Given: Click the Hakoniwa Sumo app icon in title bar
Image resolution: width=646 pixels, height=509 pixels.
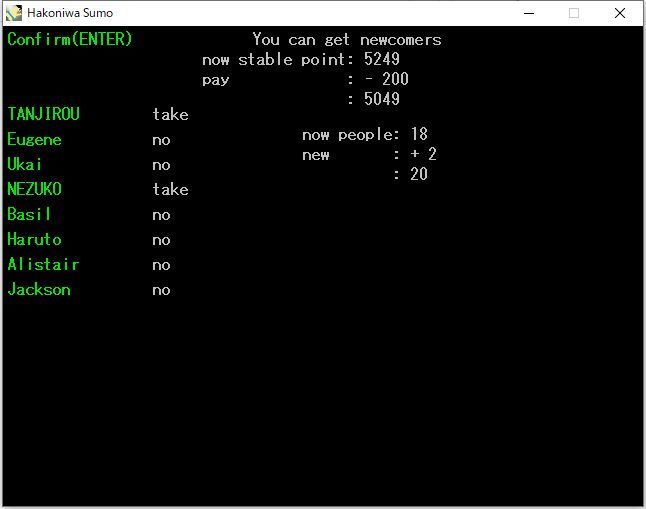Looking at the screenshot, I should [14, 13].
